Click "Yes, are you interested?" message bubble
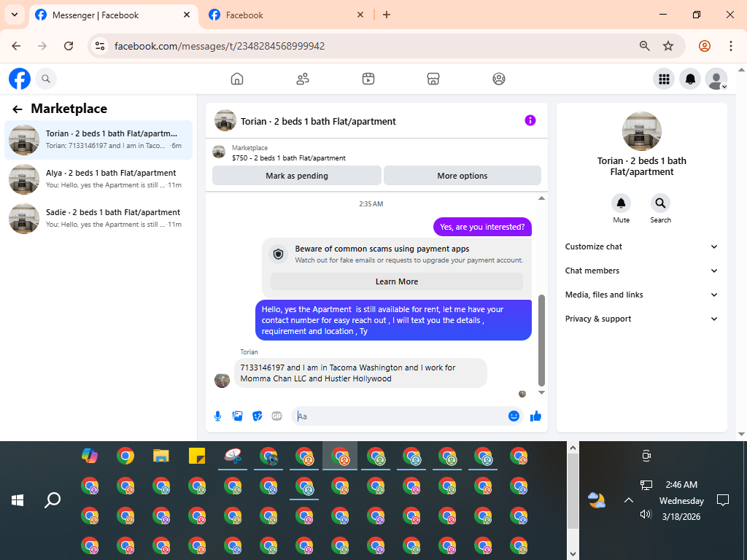Image resolution: width=747 pixels, height=560 pixels. 482,227
